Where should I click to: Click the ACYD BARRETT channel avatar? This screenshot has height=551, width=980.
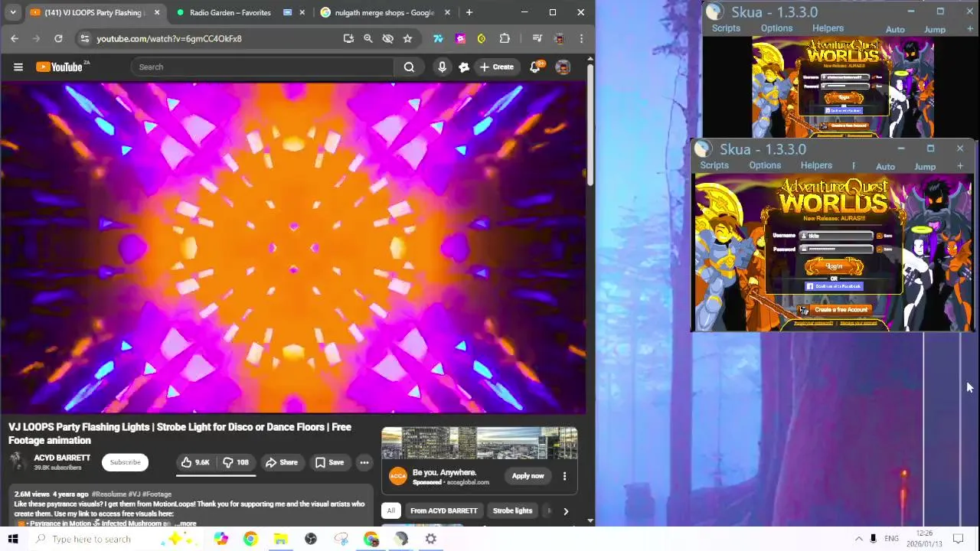point(17,461)
